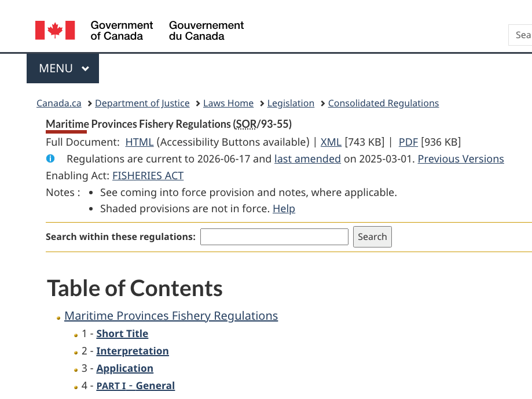The image size is (532, 399).
Task: Click Help link for shaded provisions
Action: tap(284, 209)
